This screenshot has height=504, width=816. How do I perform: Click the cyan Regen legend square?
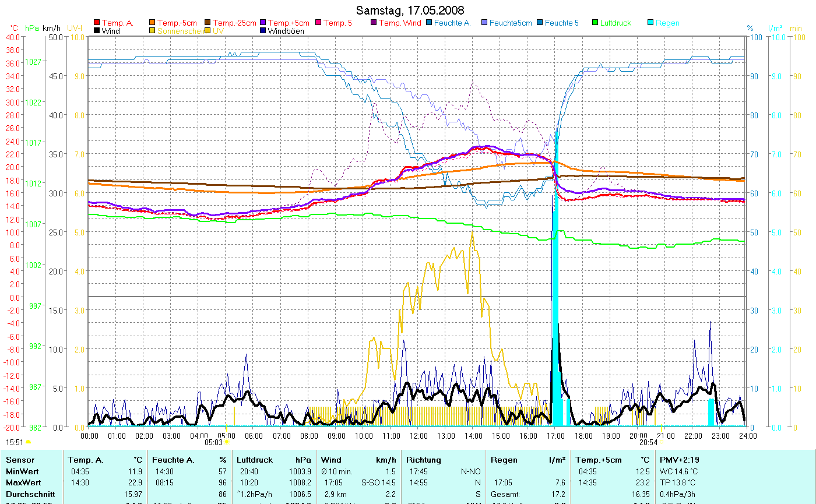pyautogui.click(x=651, y=23)
